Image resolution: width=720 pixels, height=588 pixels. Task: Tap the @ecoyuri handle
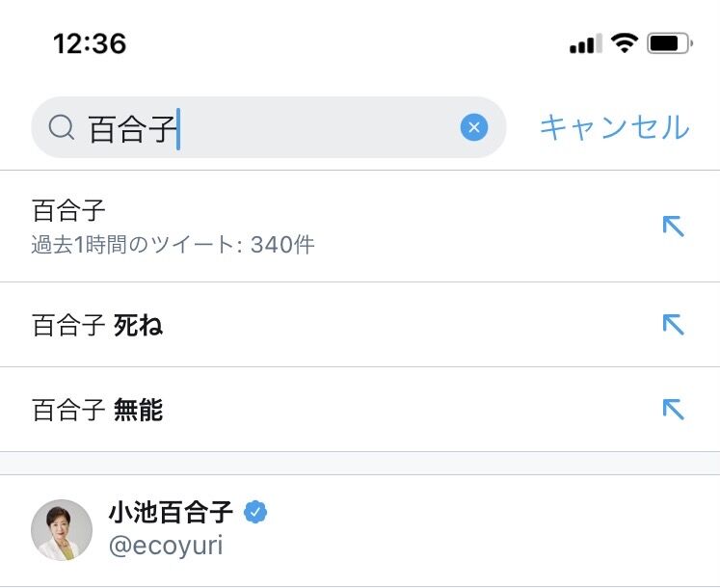(166, 546)
